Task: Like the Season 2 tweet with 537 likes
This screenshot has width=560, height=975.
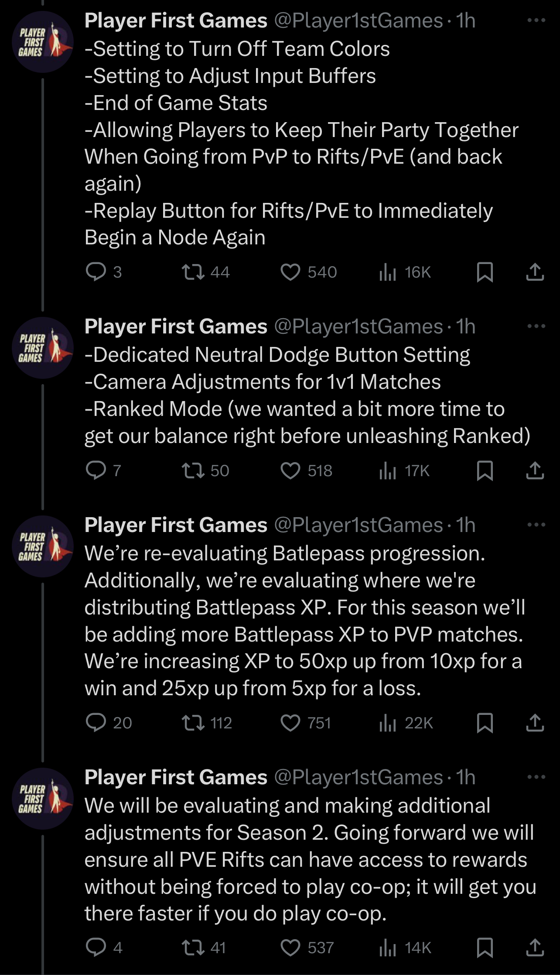Action: pyautogui.click(x=307, y=948)
